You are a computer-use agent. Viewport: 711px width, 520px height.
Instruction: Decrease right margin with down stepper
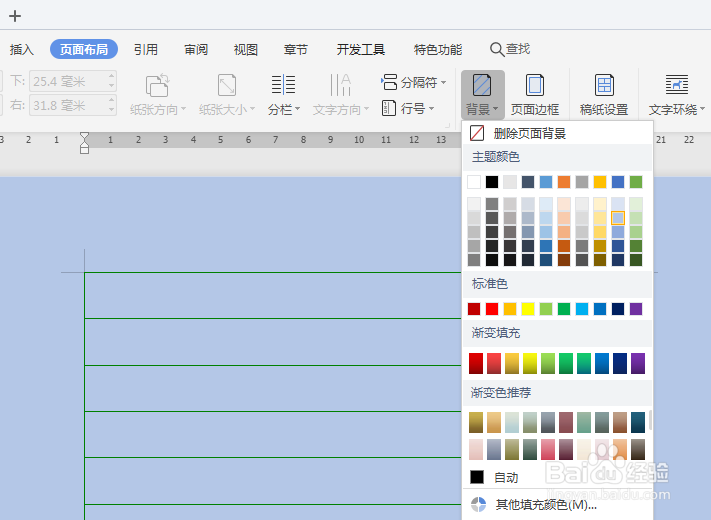point(112,111)
